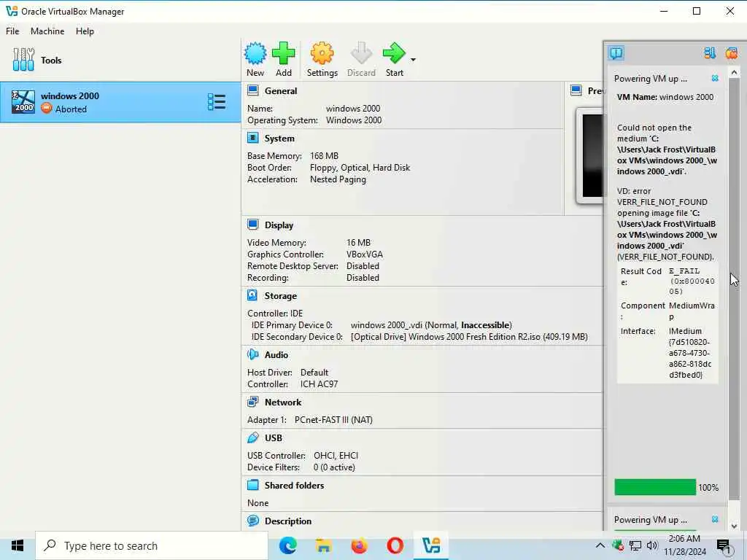Image resolution: width=747 pixels, height=560 pixels.
Task: Open the windows 2000 machine tools menu
Action: coord(216,102)
